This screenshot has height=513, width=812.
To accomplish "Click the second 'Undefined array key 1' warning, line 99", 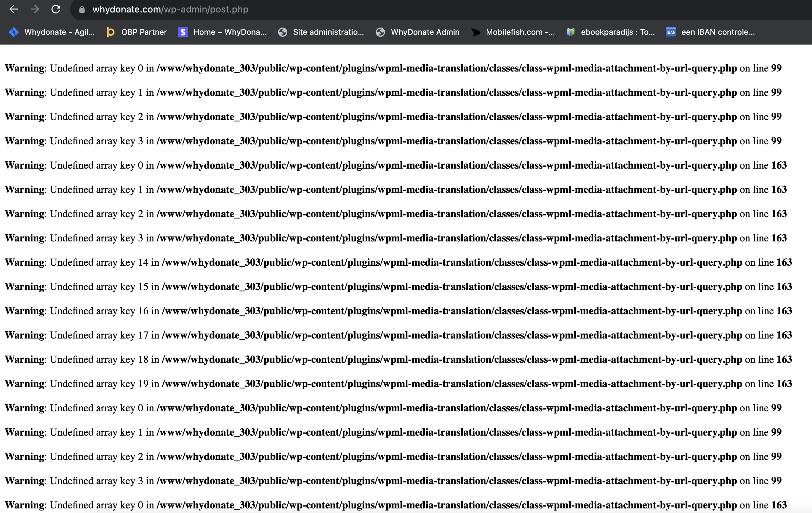I will click(x=393, y=432).
